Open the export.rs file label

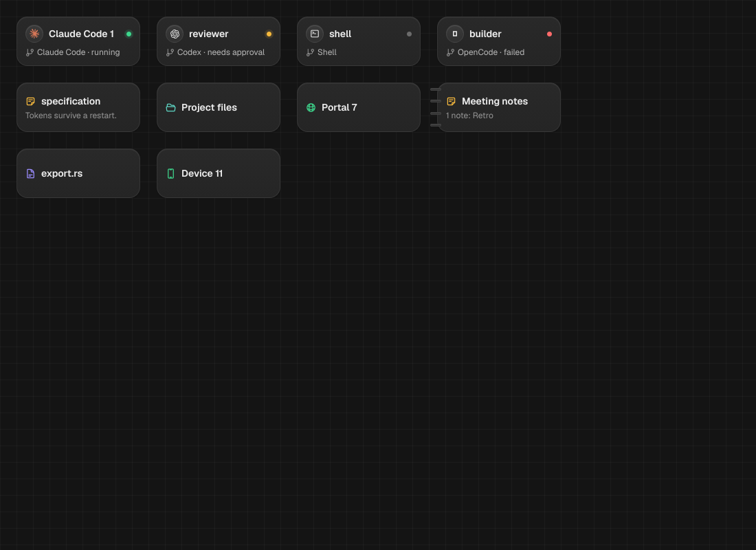click(x=62, y=174)
